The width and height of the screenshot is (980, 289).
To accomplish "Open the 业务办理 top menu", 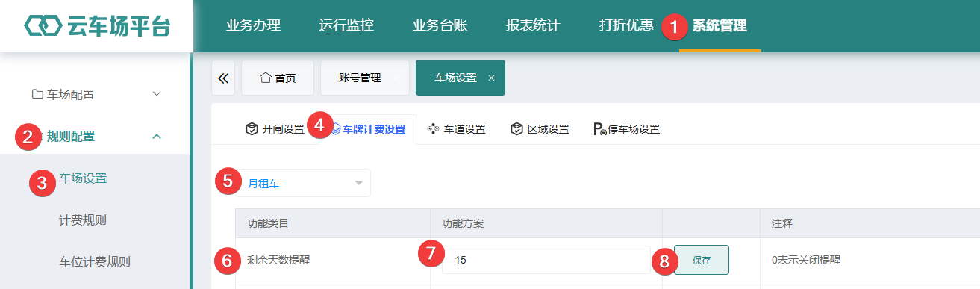I will 253,25.
